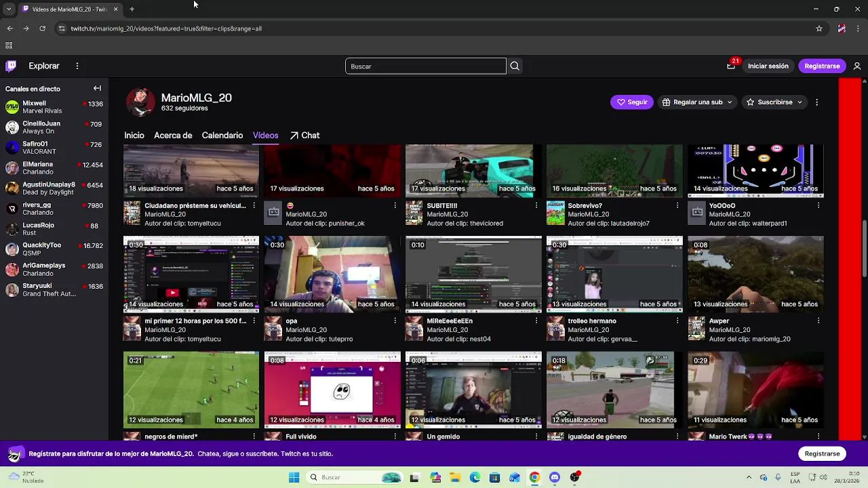Open the tab search dropdown in Chrome
Image resolution: width=868 pixels, height=488 pixels.
point(9,9)
